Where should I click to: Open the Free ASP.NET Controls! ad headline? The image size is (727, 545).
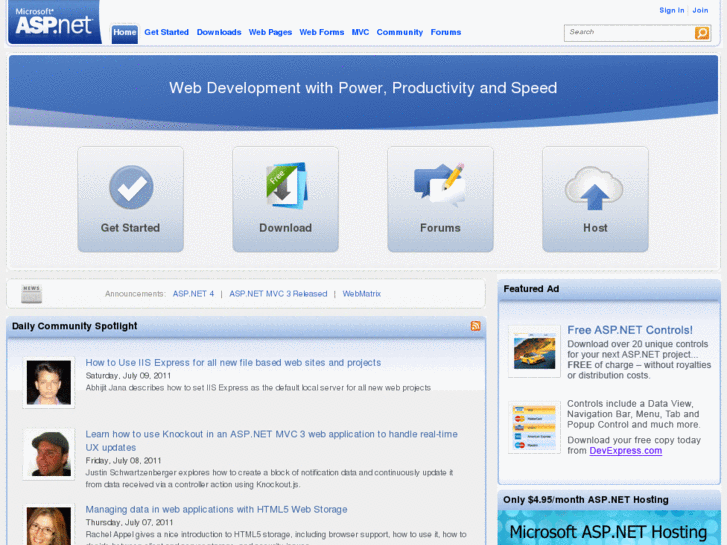coord(630,330)
